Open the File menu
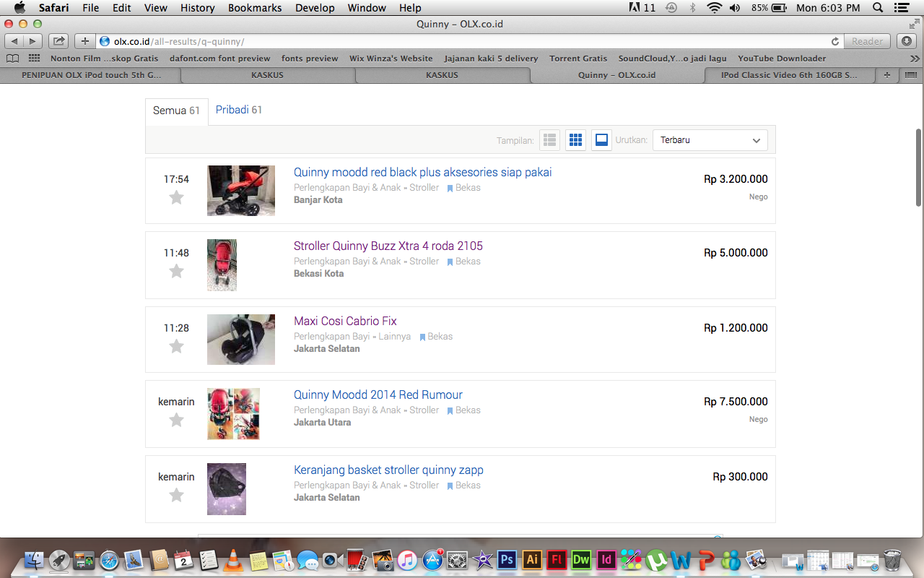 [x=91, y=8]
